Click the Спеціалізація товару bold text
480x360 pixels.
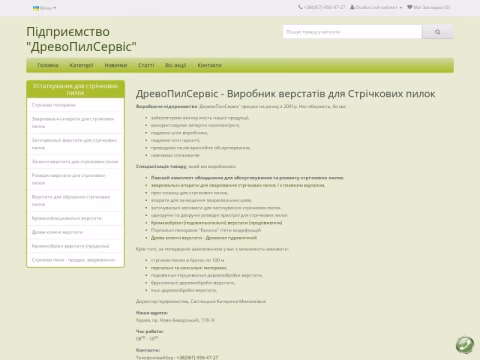161,166
